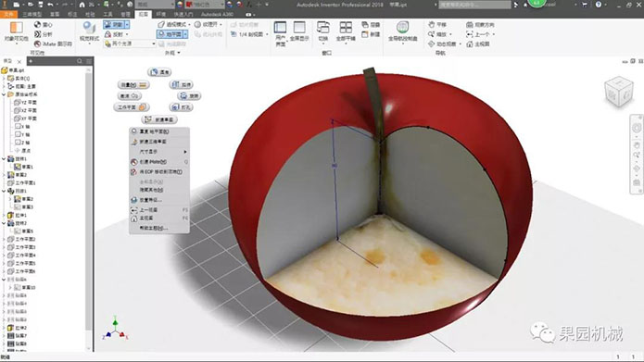The image size is (644, 362).
Task: Click the browser panel search magnifier icon
Action: point(80,61)
